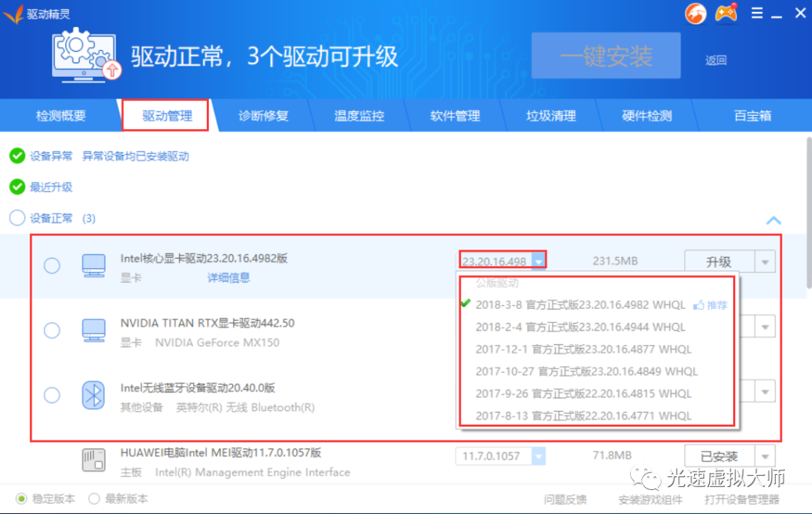Switch to the 百宝箱 tab
Viewport: 812px width, 514px height.
[753, 116]
